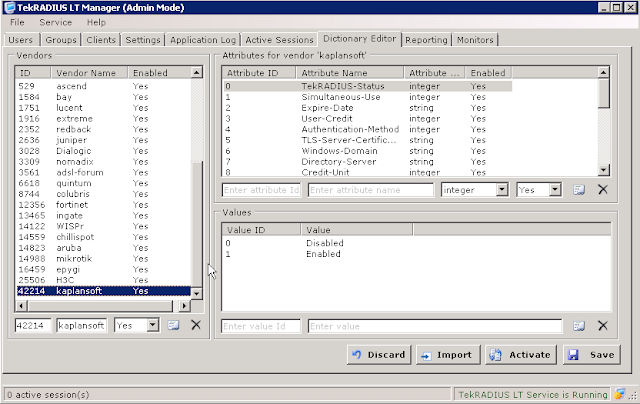640x404 pixels.
Task: Switch to the Active Sessions tab
Action: [x=279, y=40]
